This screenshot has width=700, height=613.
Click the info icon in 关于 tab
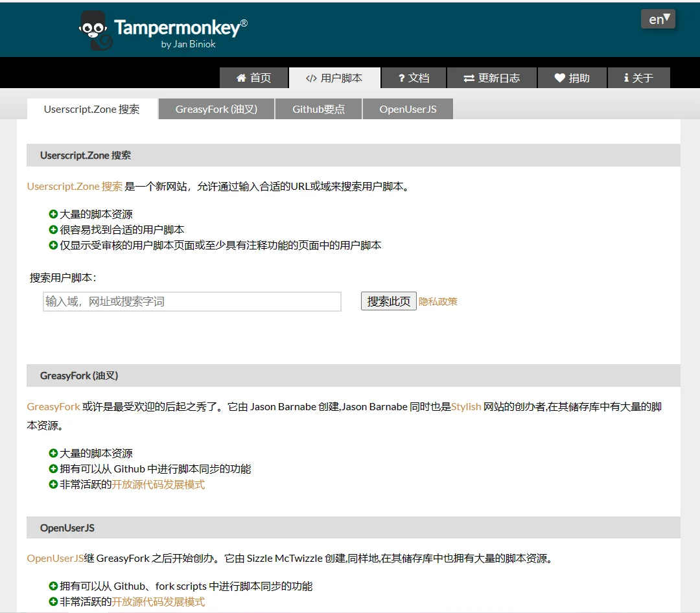click(626, 78)
